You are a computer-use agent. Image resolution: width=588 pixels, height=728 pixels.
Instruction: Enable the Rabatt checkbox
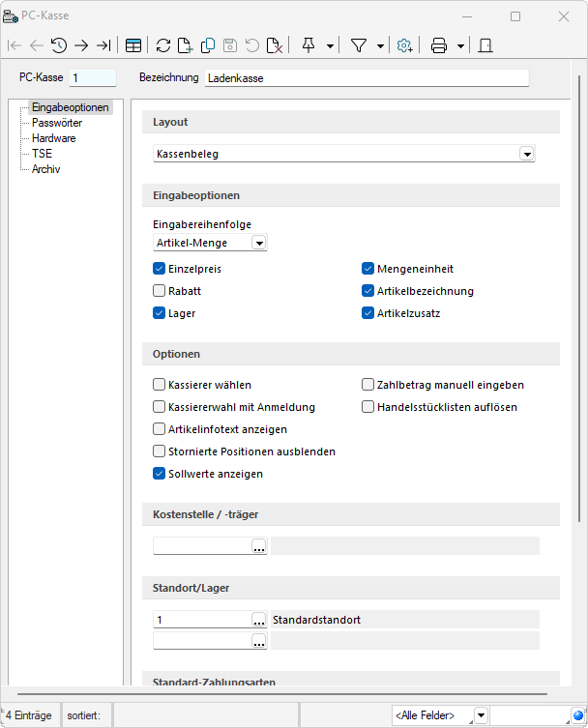click(160, 291)
